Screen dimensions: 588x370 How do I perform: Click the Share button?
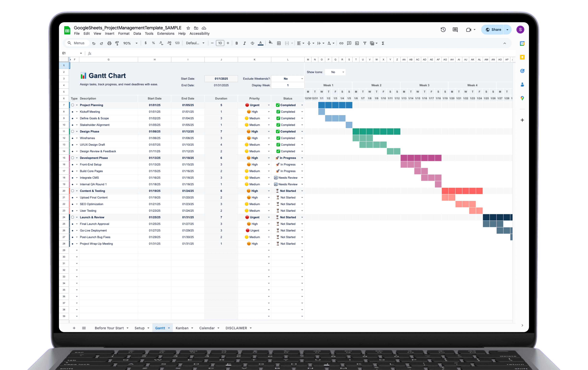[x=494, y=30]
